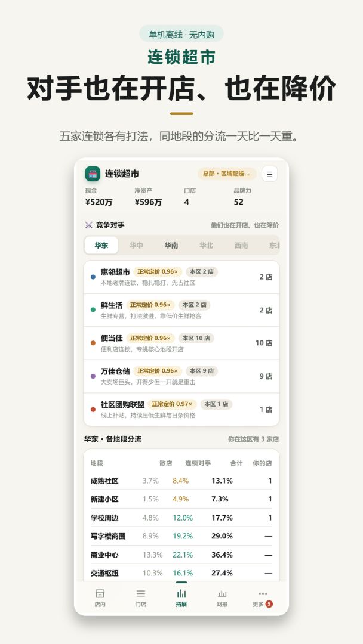The width and height of the screenshot is (363, 644).
Task: Open the hamburger menu button
Action: pyautogui.click(x=269, y=174)
